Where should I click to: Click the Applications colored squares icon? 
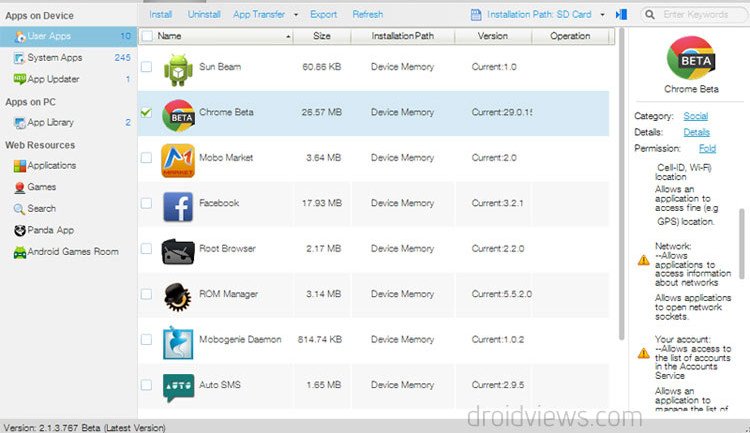pyautogui.click(x=20, y=166)
